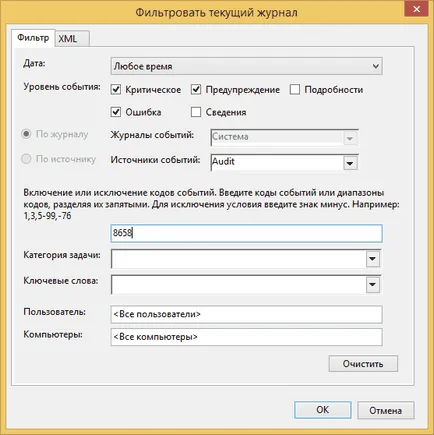Uncheck the Критическое checkbox

(116, 90)
